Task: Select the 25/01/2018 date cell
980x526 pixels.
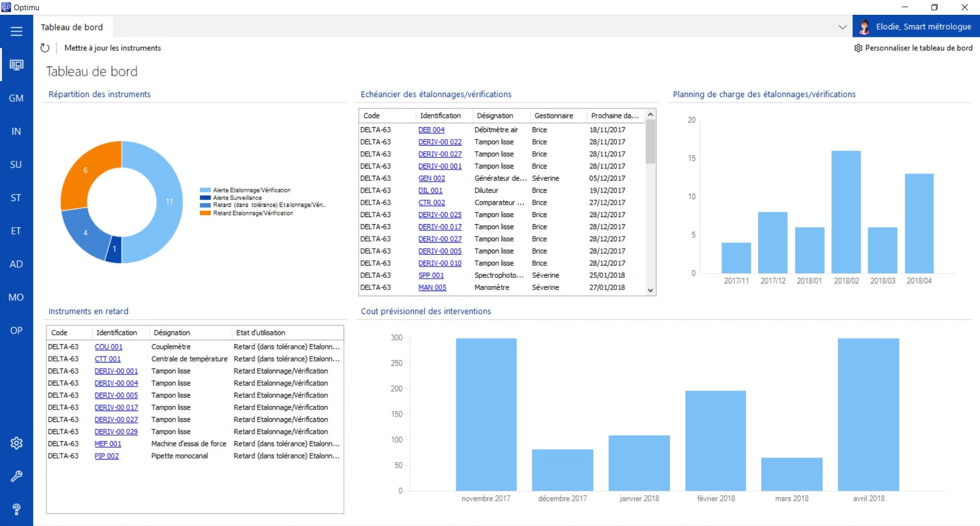Action: [607, 275]
